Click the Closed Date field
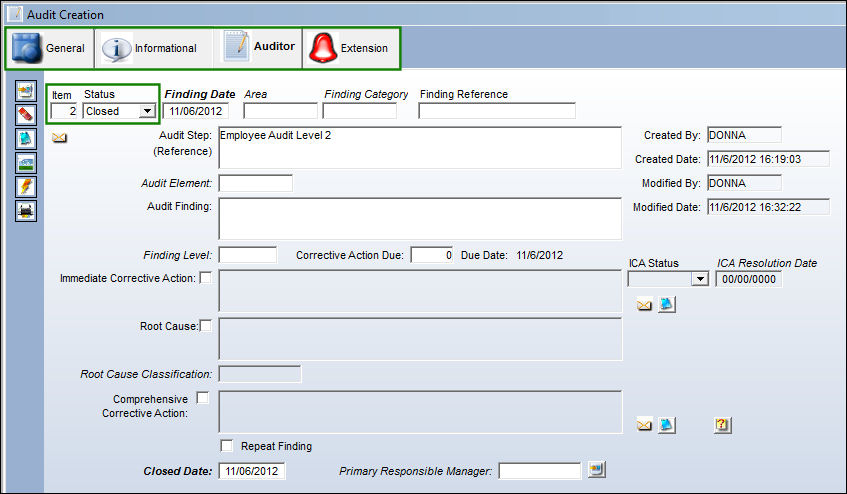The width and height of the screenshot is (847, 494). click(252, 471)
